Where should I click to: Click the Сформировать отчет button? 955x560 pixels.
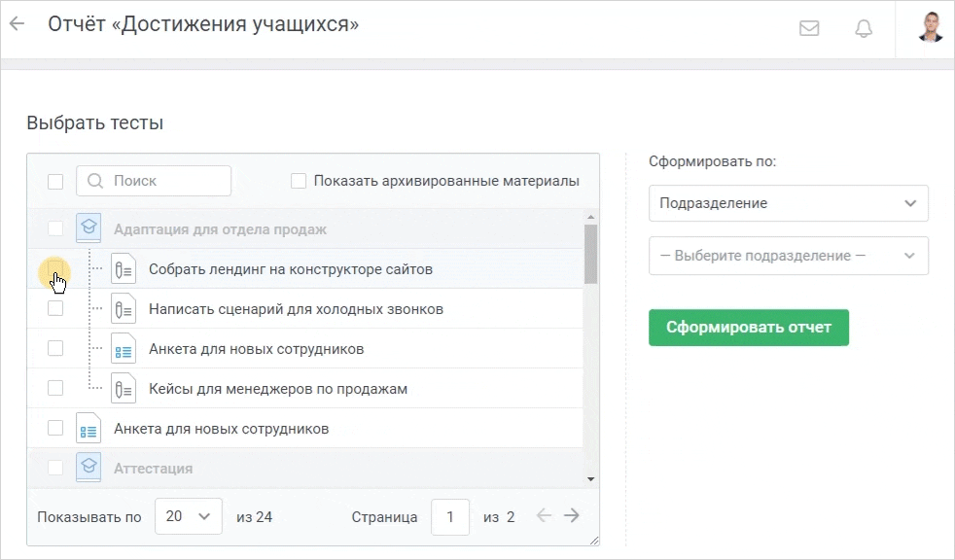pyautogui.click(x=749, y=328)
